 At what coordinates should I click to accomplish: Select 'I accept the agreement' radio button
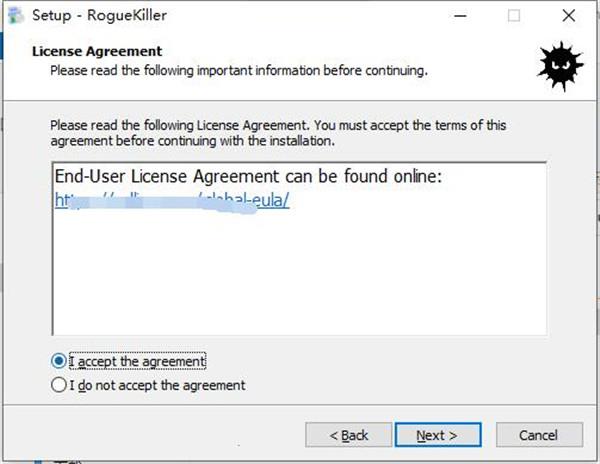click(59, 361)
